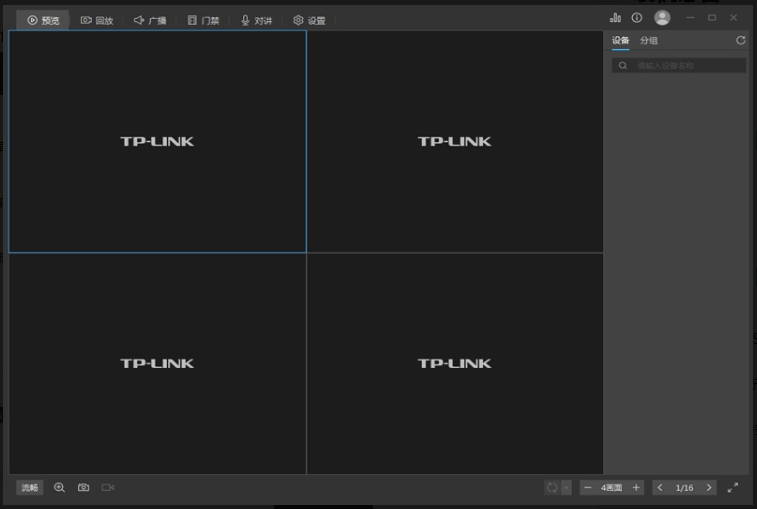Refresh the device list

[x=741, y=41]
